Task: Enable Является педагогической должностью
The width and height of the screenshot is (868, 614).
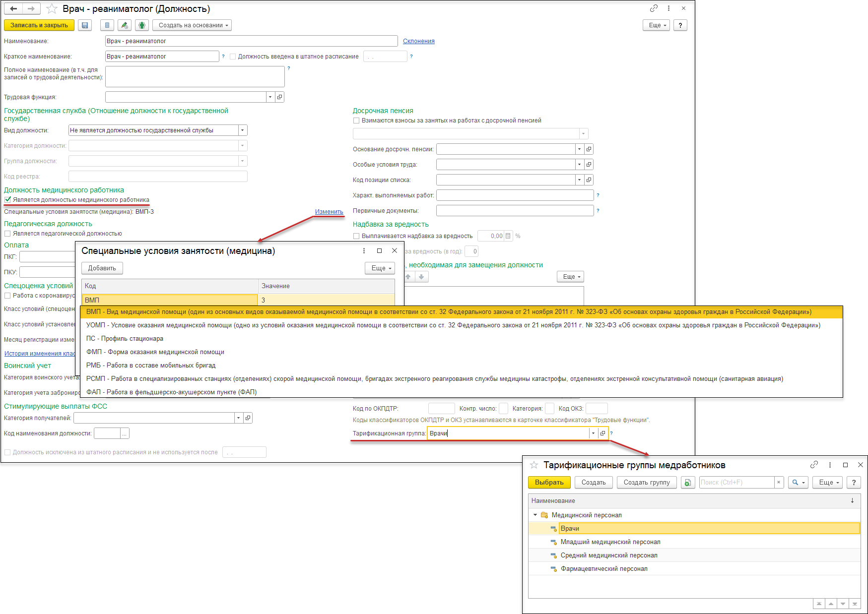Action: 7,234
